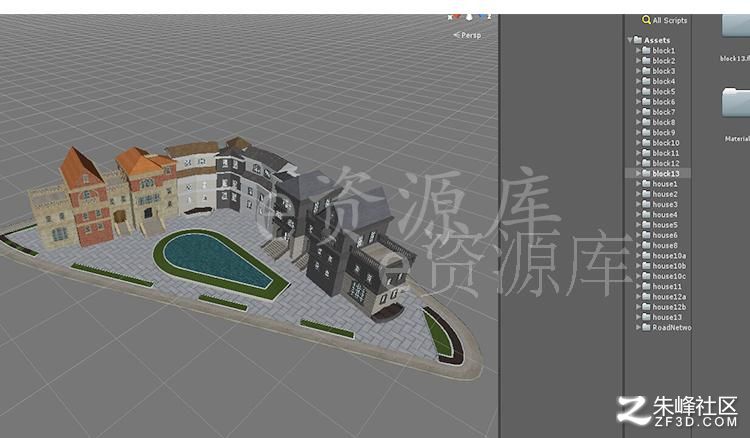Click the 'block13' asset name label
Screen dimensions: 750x438
[x=735, y=59]
